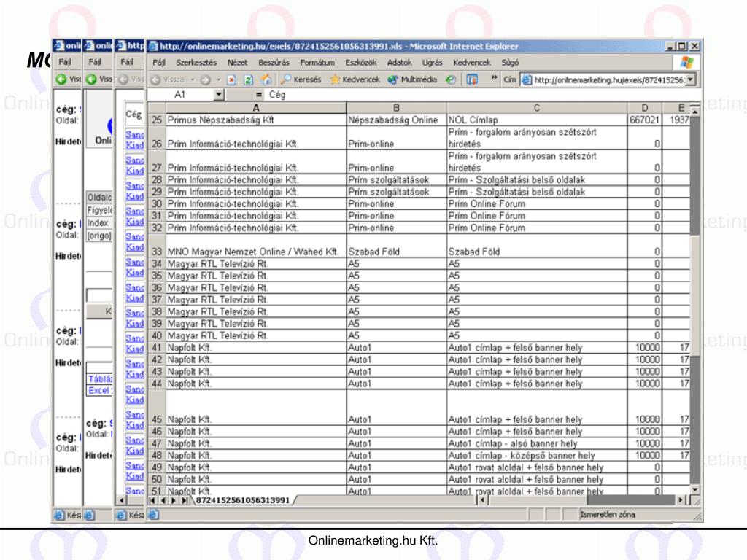Screen dimensions: 747x560
Task: Click next sheet navigation arrow
Action: click(x=174, y=500)
